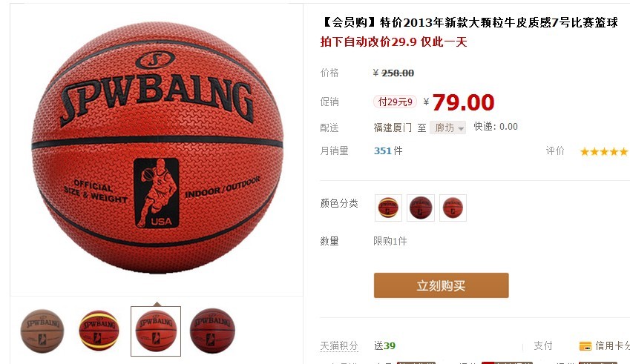Click the 评价 reviews label
This screenshot has height=364, width=630.
pos(555,151)
